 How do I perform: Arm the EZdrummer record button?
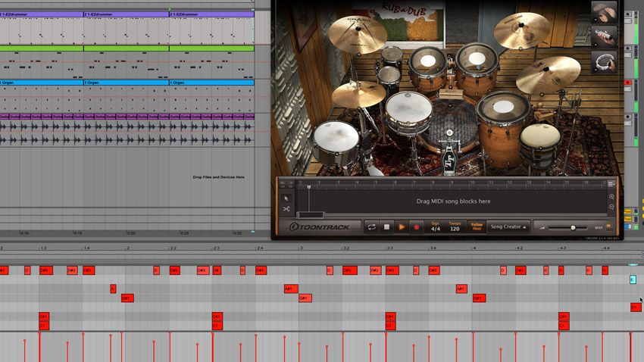click(x=416, y=226)
